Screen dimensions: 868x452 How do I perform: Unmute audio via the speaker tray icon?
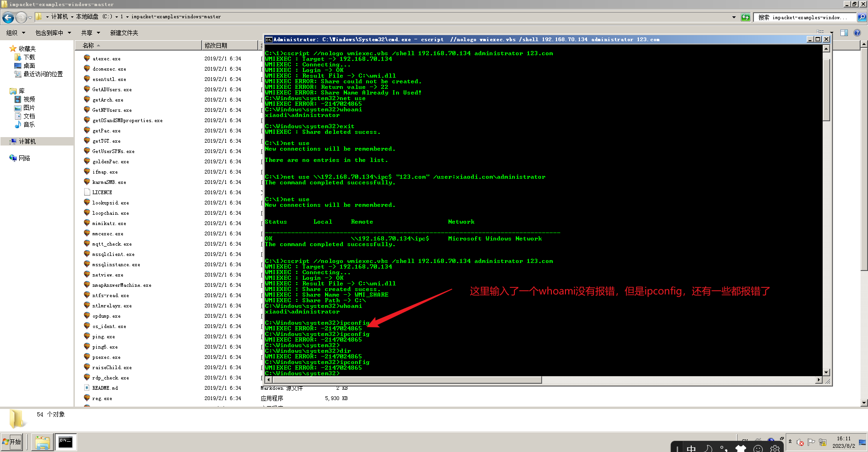pos(800,443)
